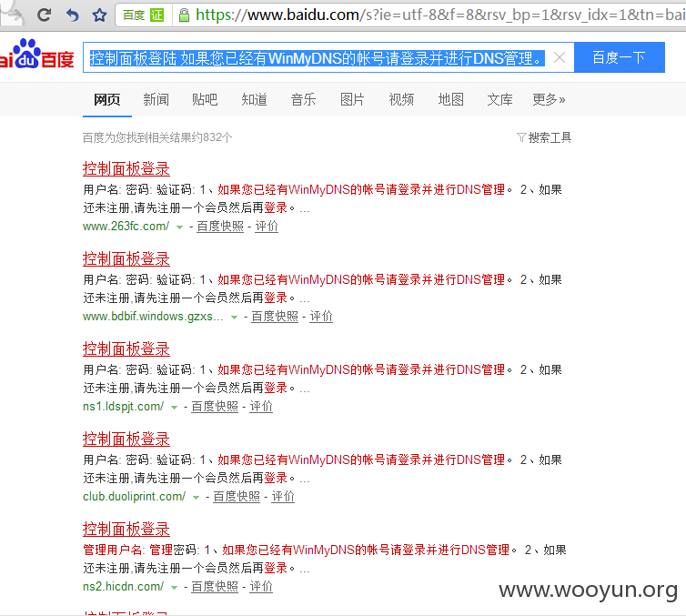Click the green URL ns2.hicdn.com/
This screenshot has height=616, width=686.
point(124,587)
